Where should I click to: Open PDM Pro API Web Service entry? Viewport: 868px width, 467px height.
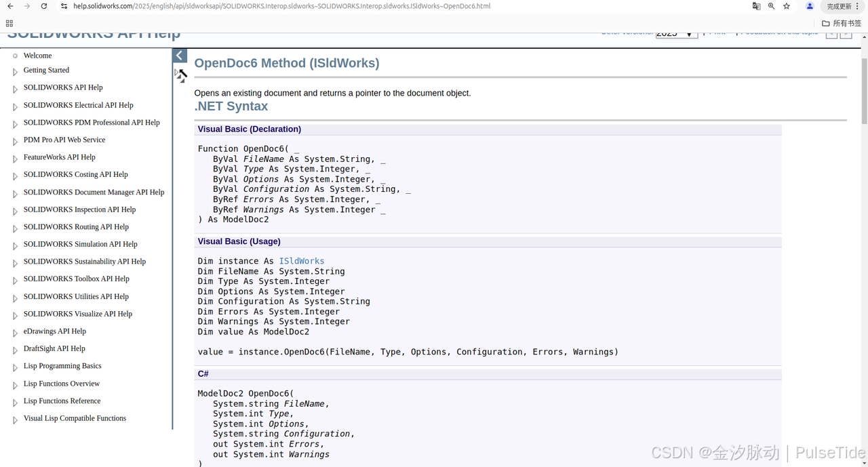coord(64,140)
